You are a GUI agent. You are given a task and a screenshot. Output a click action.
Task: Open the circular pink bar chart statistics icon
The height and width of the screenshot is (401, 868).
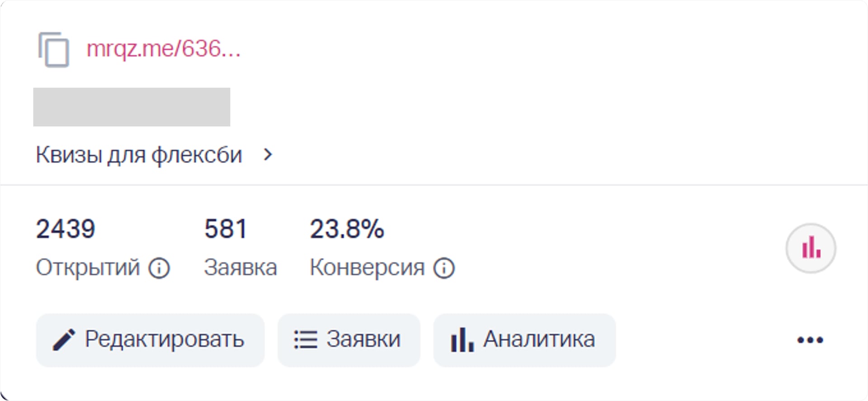coord(811,248)
